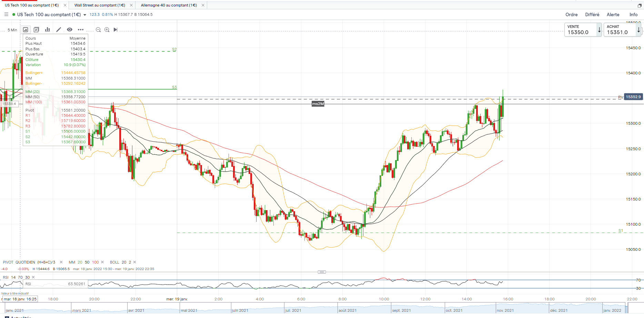Switch to the Allemagne 40 au comptant tab
The width and height of the screenshot is (644, 318).
point(169,5)
